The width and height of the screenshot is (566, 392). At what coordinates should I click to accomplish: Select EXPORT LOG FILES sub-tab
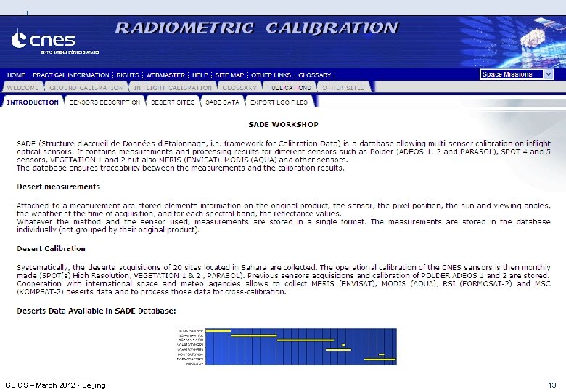[279, 102]
